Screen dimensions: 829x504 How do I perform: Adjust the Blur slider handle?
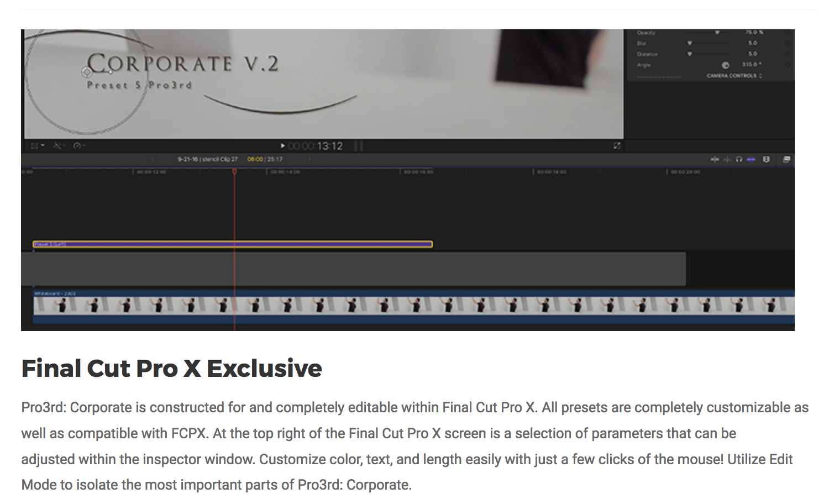click(x=690, y=43)
